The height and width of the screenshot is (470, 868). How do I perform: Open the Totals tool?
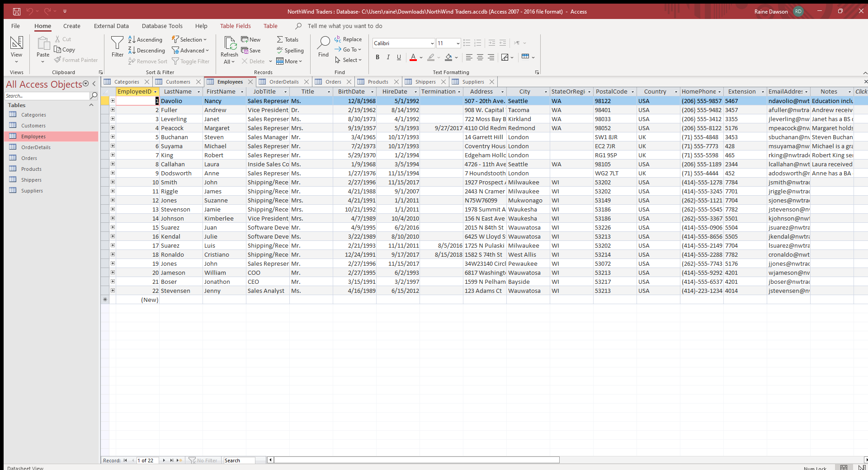[x=288, y=39]
